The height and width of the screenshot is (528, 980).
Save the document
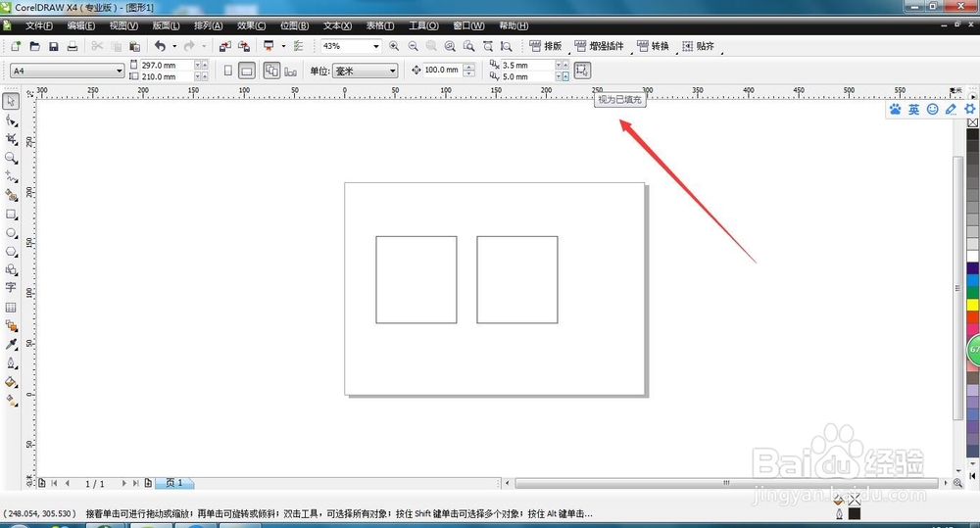pyautogui.click(x=53, y=46)
